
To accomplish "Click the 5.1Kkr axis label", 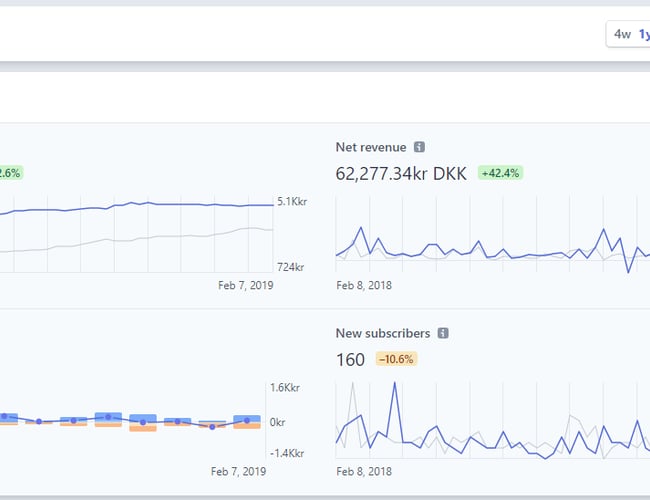I will (x=291, y=203).
